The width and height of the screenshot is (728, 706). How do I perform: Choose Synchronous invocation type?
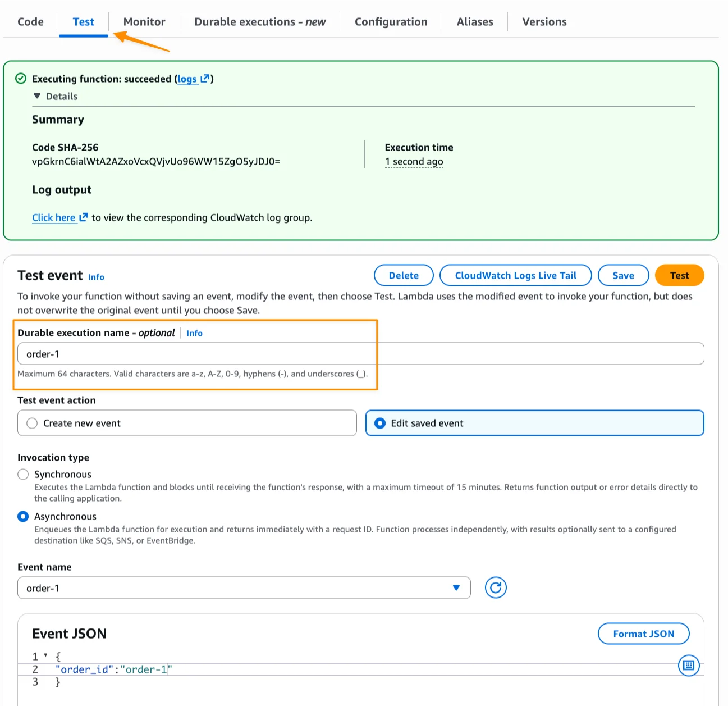point(23,474)
